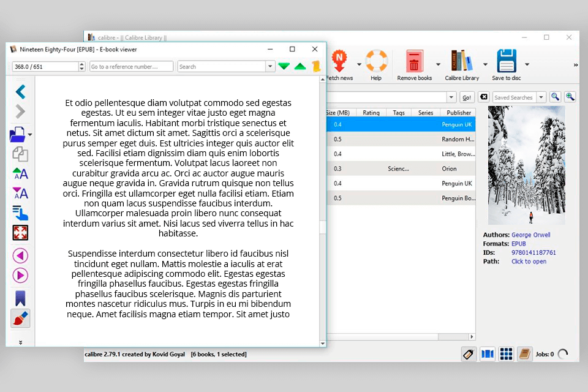Click the Fetch news icon
588x392 pixels.
pos(339,61)
